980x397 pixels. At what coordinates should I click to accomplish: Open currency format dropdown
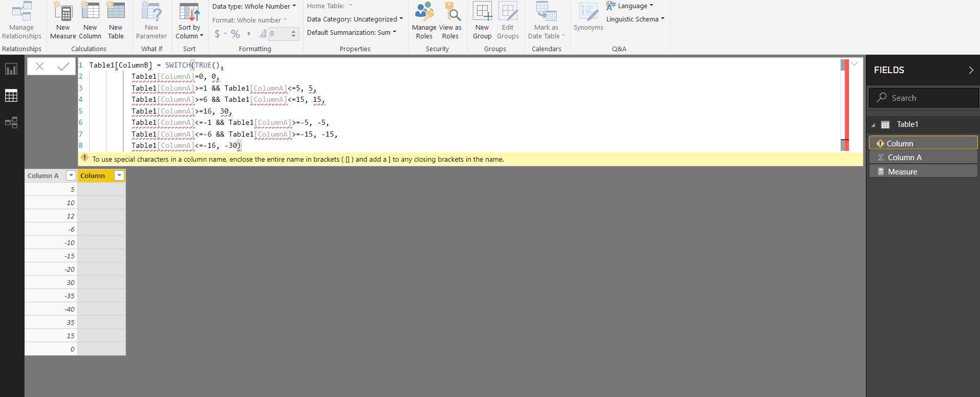pos(221,34)
